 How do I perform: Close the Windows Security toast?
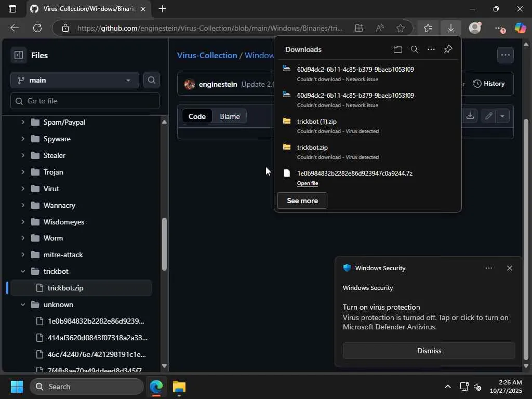tap(509, 268)
